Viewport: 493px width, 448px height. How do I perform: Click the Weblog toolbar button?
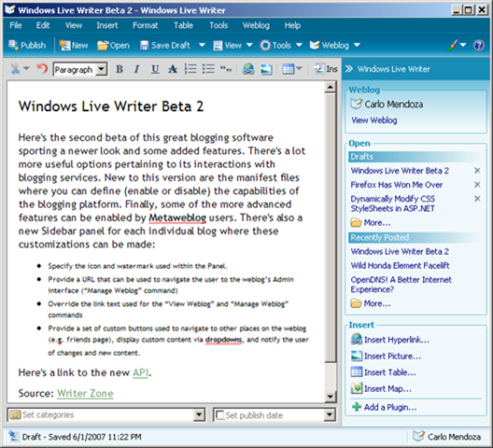(330, 46)
